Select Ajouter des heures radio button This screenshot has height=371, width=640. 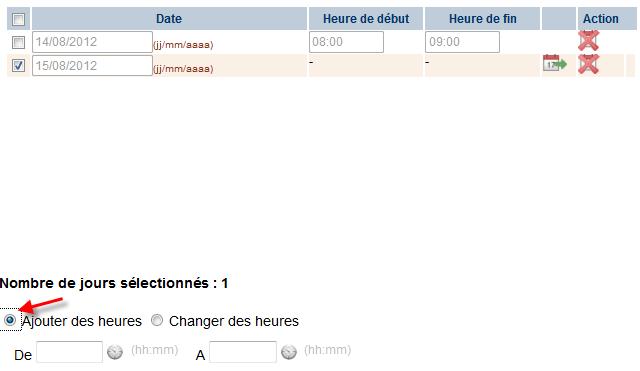[10, 320]
